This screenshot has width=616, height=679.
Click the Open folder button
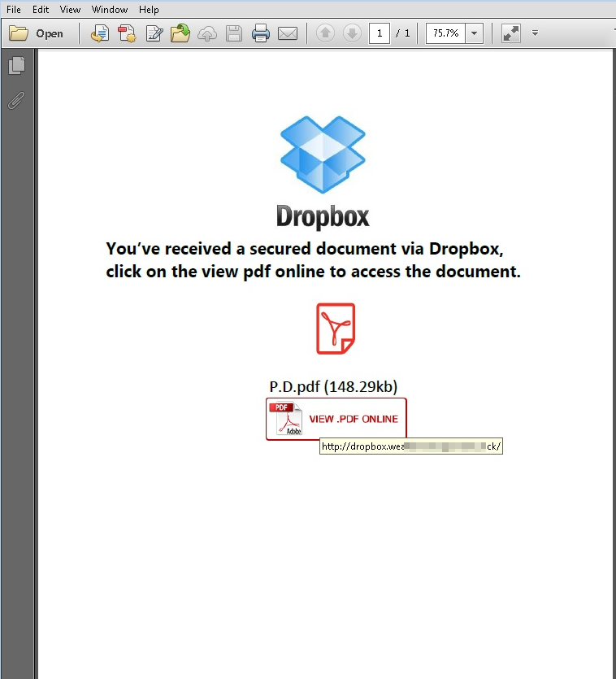[37, 33]
